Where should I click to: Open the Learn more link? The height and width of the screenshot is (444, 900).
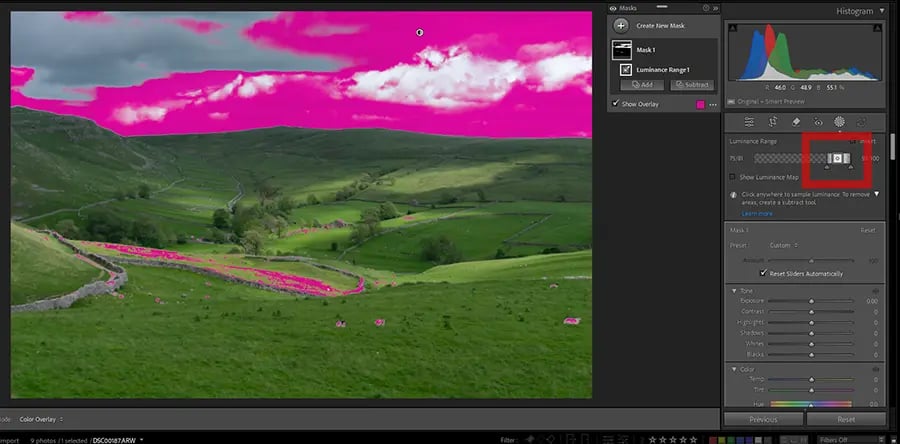point(757,214)
